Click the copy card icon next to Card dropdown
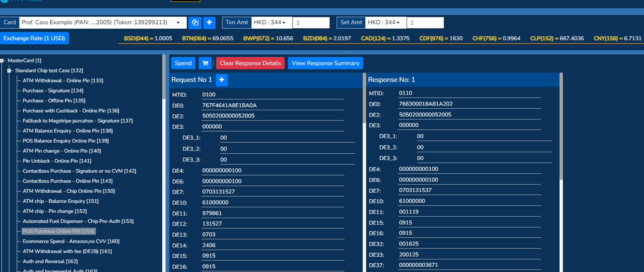Image resolution: width=644 pixels, height=272 pixels. coord(195,23)
